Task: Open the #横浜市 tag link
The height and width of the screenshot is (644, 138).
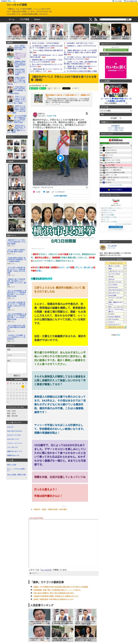Action: point(37,509)
